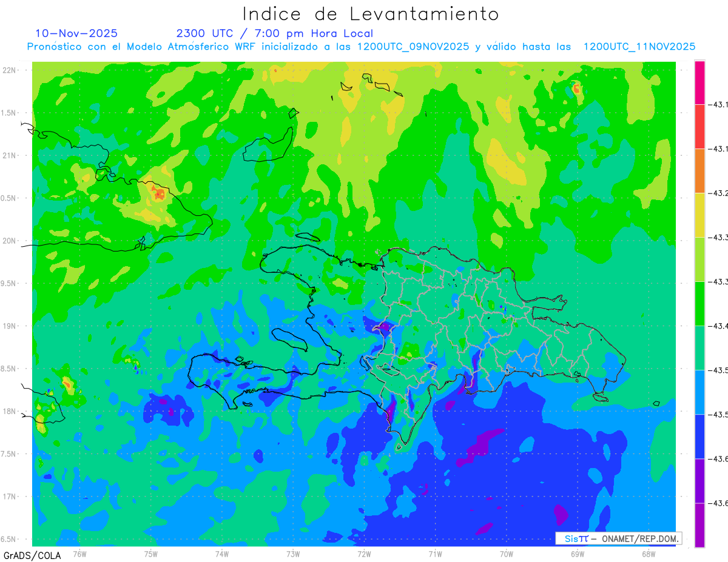Click the "69W" longitude label
Viewport: 728px width, 562px height.
click(578, 553)
